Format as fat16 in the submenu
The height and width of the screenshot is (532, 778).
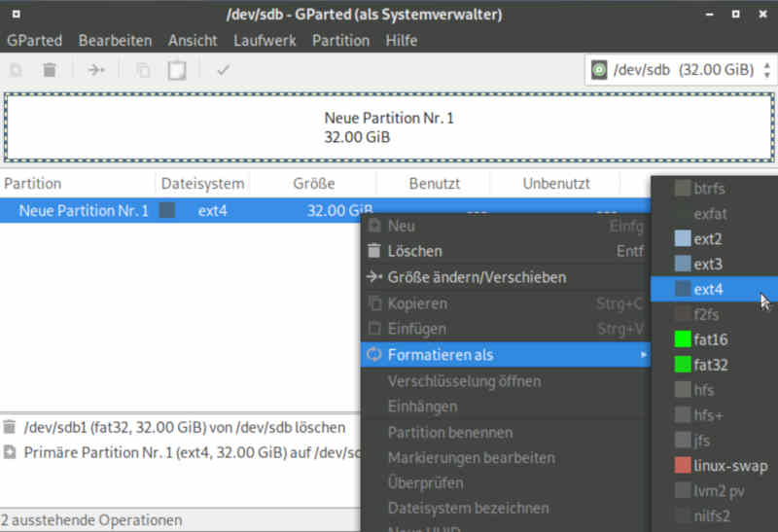[715, 340]
